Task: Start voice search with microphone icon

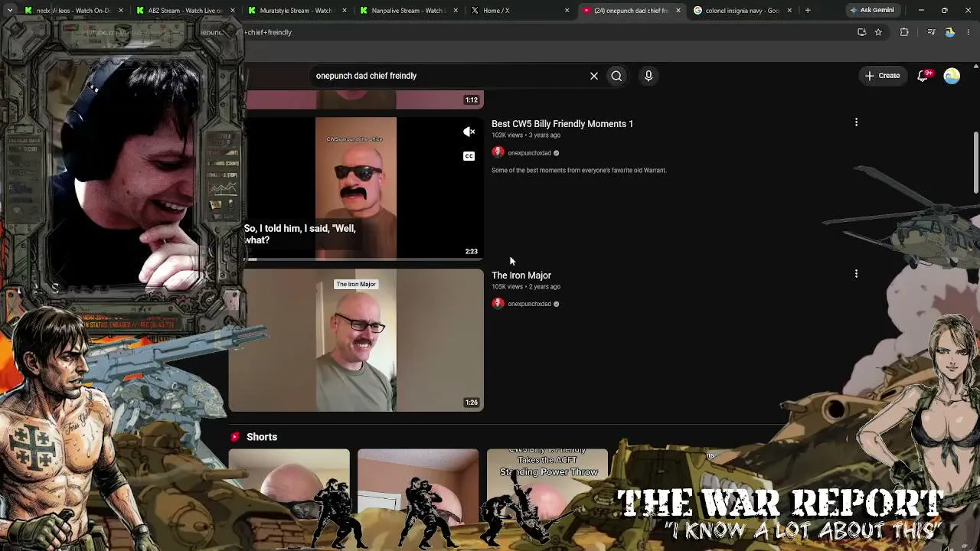Action: (x=648, y=76)
